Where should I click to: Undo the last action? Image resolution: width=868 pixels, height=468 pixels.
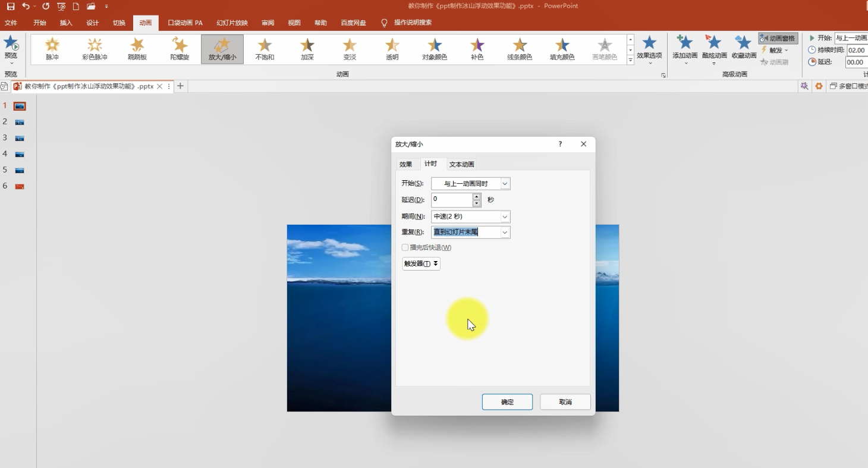(x=25, y=6)
